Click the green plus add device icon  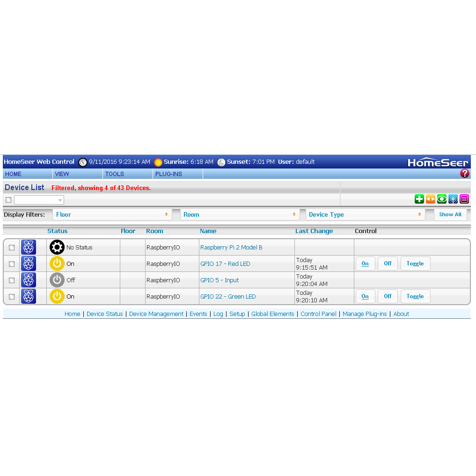coord(419,199)
